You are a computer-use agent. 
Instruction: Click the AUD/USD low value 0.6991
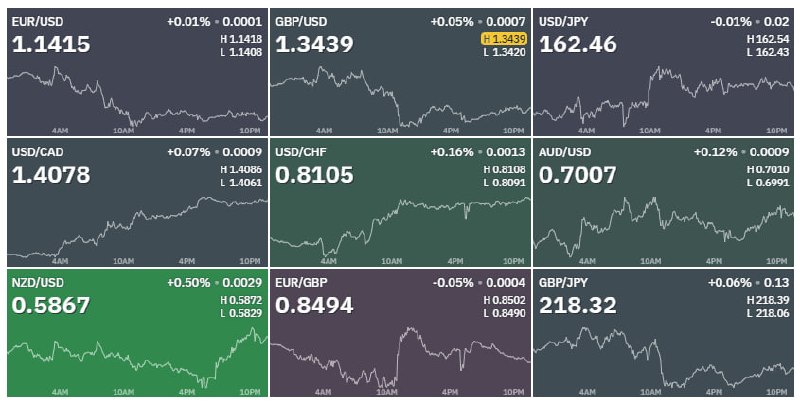[768, 183]
